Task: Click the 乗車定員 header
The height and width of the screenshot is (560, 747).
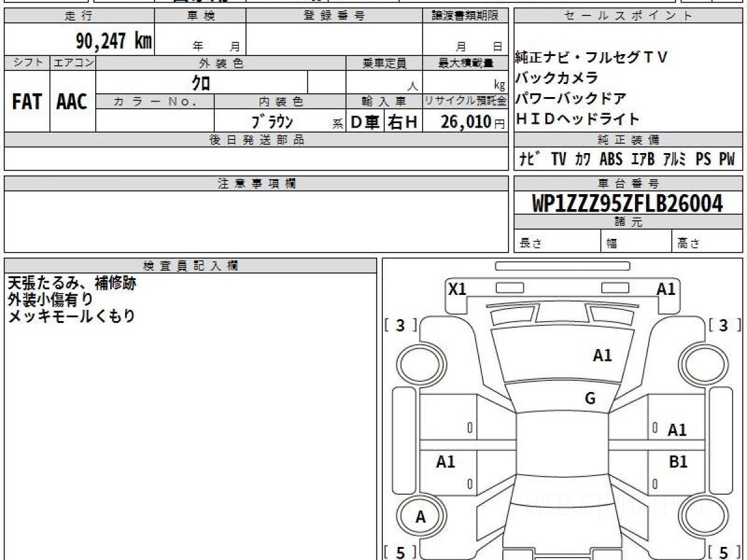Action: point(384,63)
